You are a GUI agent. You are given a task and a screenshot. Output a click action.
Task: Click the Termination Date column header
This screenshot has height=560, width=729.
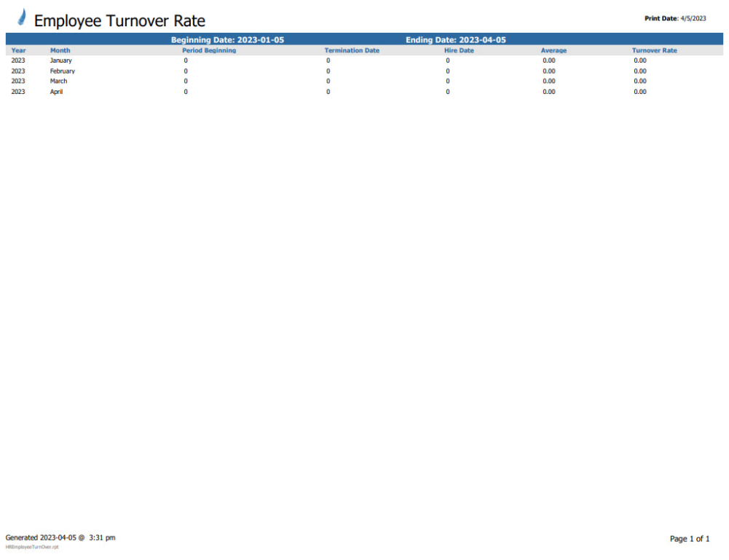[x=352, y=50]
